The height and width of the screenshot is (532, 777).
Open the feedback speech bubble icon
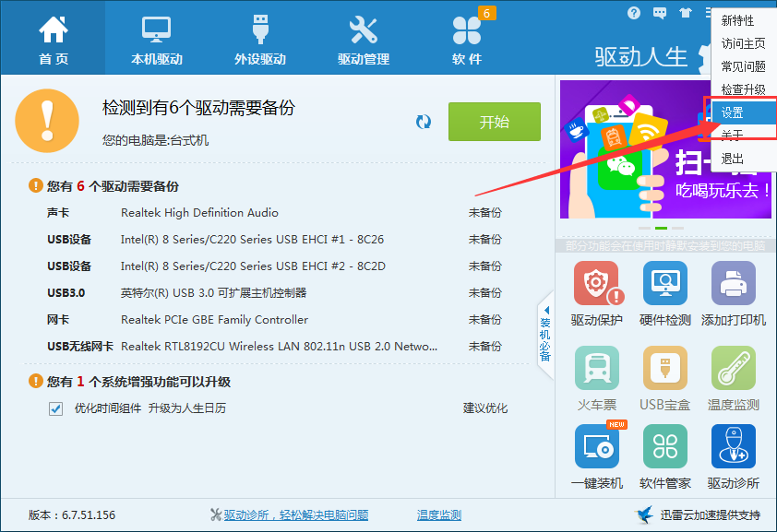(x=660, y=13)
